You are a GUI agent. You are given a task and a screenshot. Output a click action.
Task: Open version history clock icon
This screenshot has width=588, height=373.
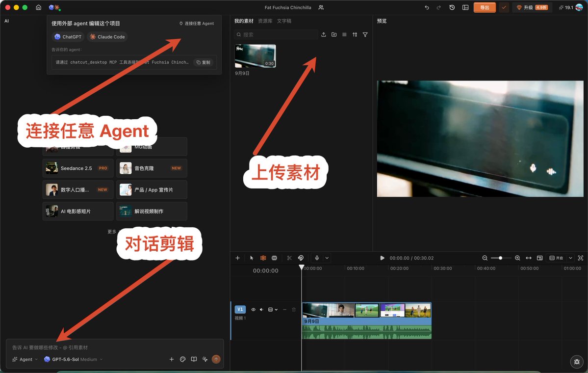coord(452,7)
